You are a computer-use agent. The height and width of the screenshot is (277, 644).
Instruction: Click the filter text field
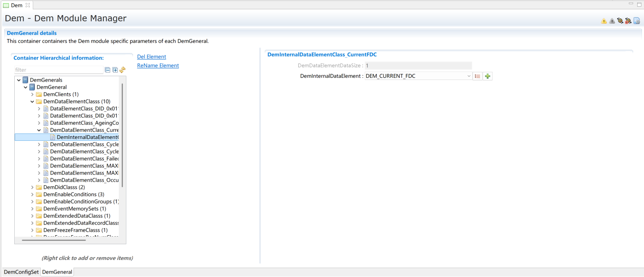pos(58,70)
